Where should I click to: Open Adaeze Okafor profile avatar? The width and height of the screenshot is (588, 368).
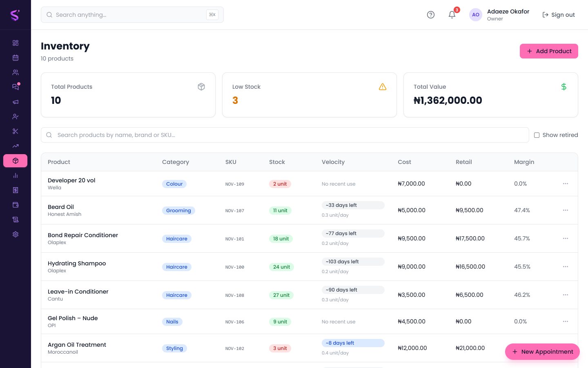coord(476,15)
